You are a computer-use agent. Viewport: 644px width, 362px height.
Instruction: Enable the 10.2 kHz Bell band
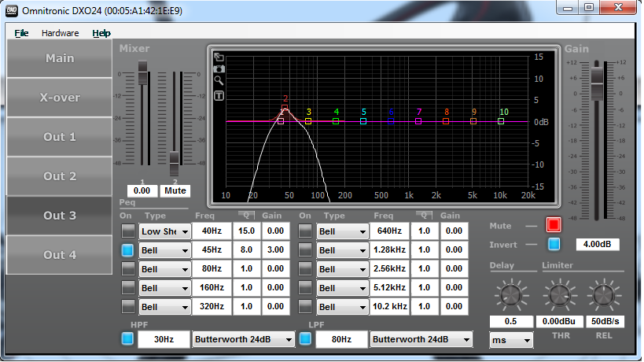click(305, 307)
